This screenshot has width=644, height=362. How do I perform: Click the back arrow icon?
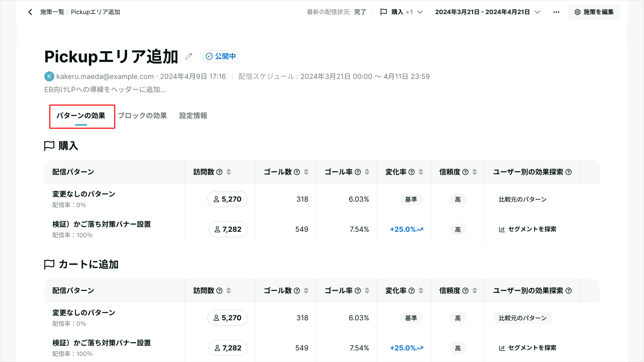pos(30,12)
